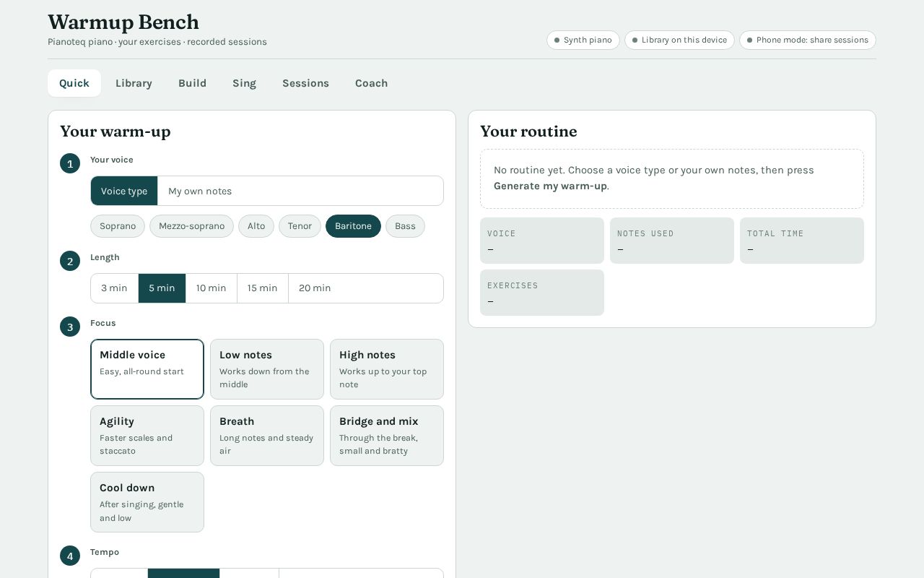This screenshot has height=578, width=924.
Task: Set length to 10 min
Action: [x=211, y=288]
